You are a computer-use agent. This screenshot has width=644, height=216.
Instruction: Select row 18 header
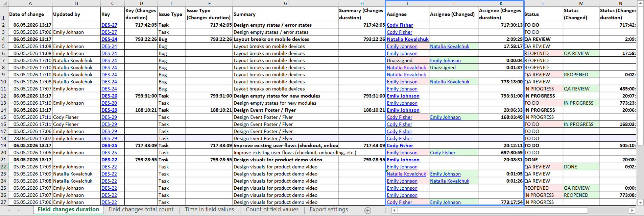coord(4,138)
